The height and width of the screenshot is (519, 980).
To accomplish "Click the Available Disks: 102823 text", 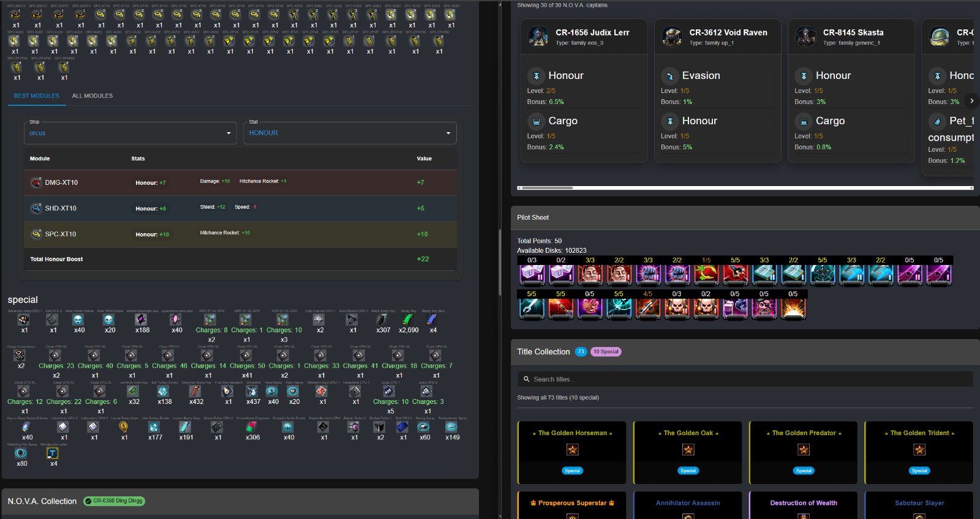I will point(552,251).
